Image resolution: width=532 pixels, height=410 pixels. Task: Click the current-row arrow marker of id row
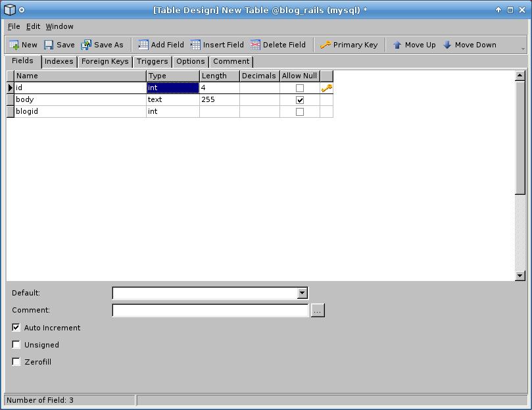click(x=10, y=88)
